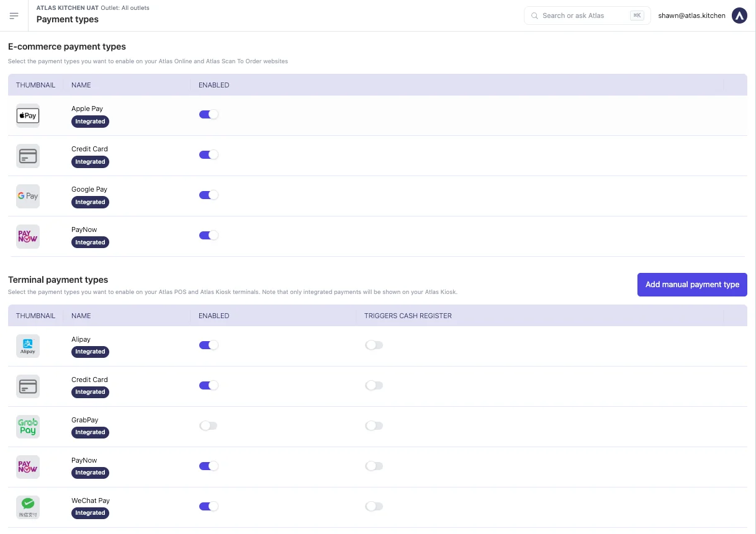756x534 pixels.
Task: Click the terminal Credit Card thumbnail icon
Action: [28, 386]
